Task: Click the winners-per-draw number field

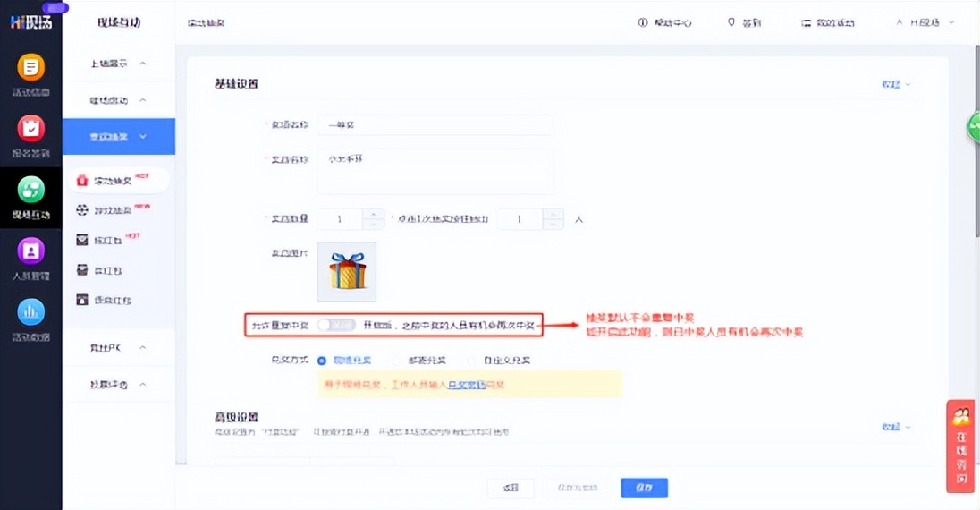Action: pyautogui.click(x=520, y=219)
